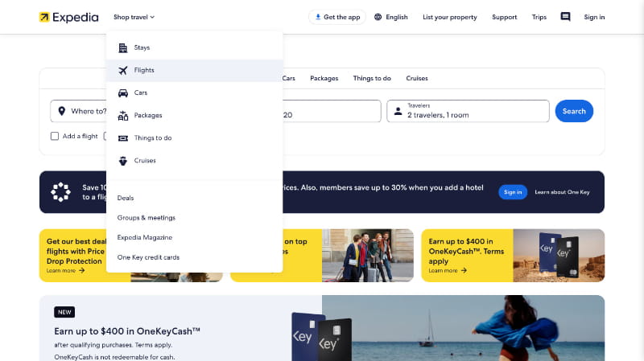Collapse the Shop travel dropdown
Screen dimensions: 644x361
pos(134,17)
